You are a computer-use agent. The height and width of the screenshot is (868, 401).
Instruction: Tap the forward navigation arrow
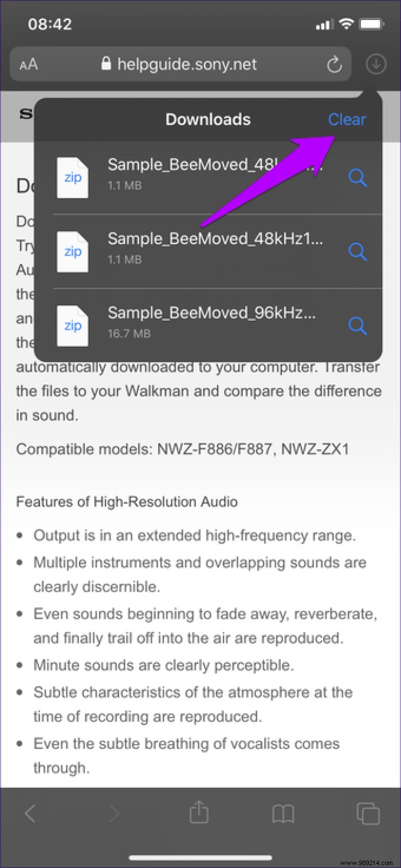[x=114, y=812]
